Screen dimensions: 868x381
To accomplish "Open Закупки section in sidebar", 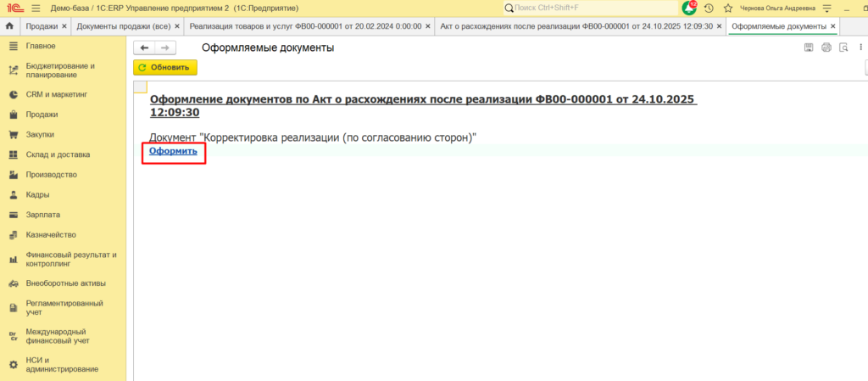I will click(x=63, y=135).
